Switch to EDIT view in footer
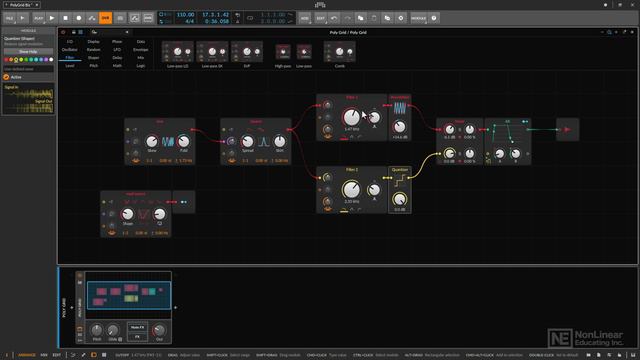640x360 pixels. [x=57, y=355]
